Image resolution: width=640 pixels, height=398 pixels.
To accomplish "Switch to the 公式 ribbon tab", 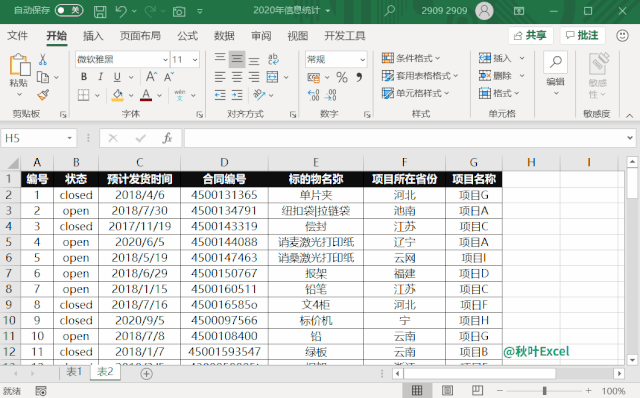I will coord(187,36).
